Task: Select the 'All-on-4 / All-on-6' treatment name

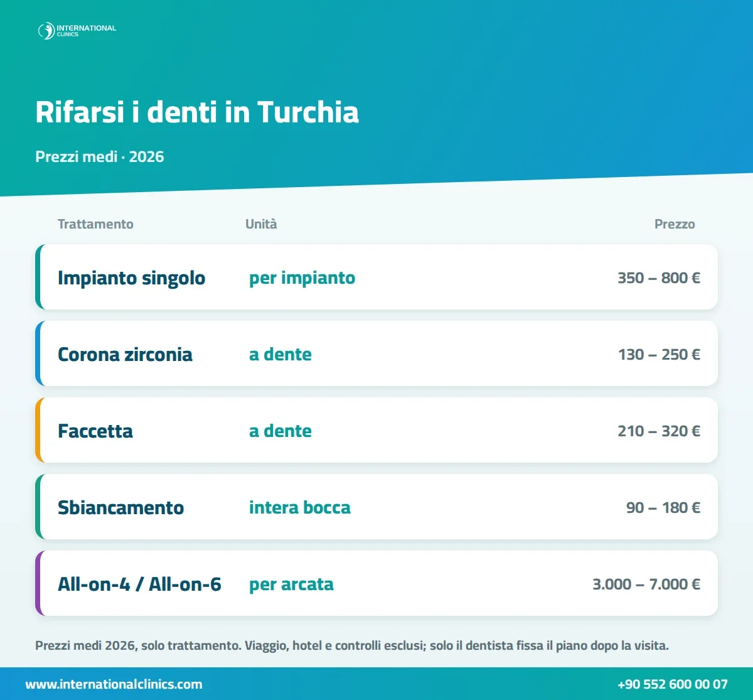Action: [139, 584]
